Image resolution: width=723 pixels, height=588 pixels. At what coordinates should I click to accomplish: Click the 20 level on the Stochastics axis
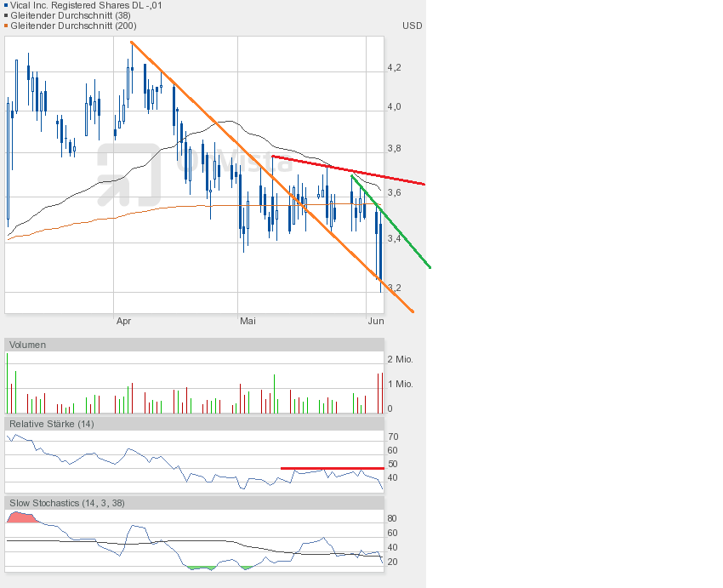point(392,562)
